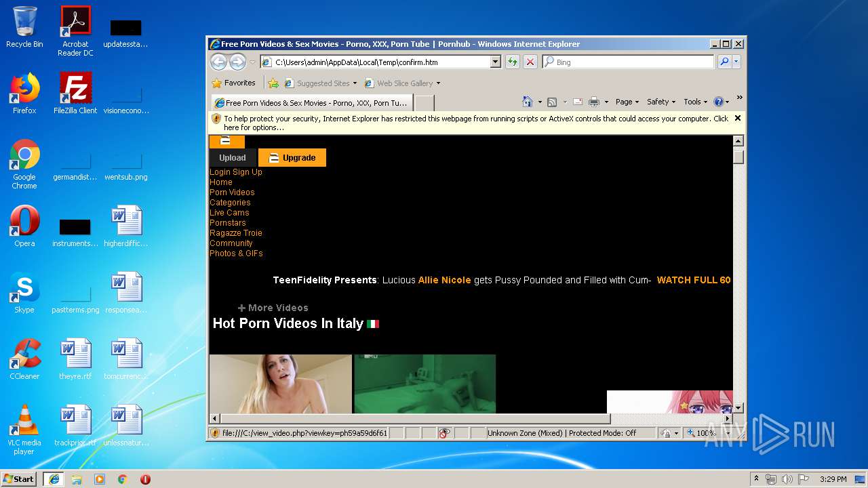Screen dimensions: 868x488
Task: Open the Recycle Bin desktop icon
Action: click(24, 27)
